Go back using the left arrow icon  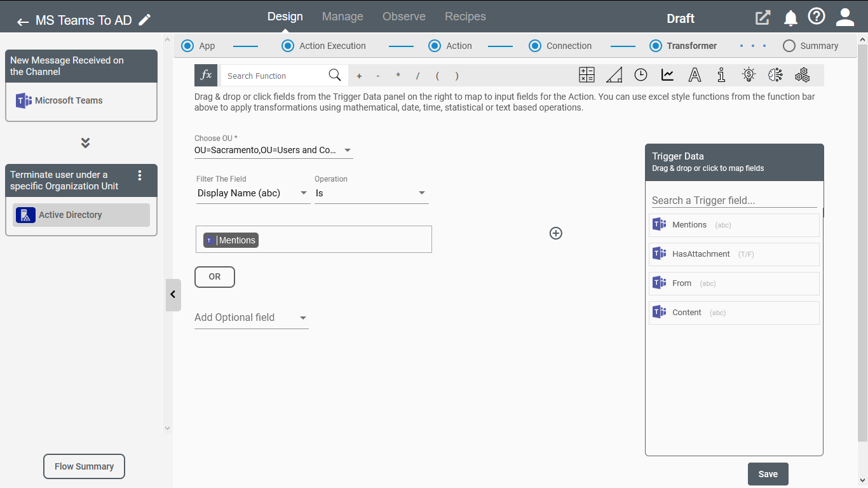pos(23,22)
